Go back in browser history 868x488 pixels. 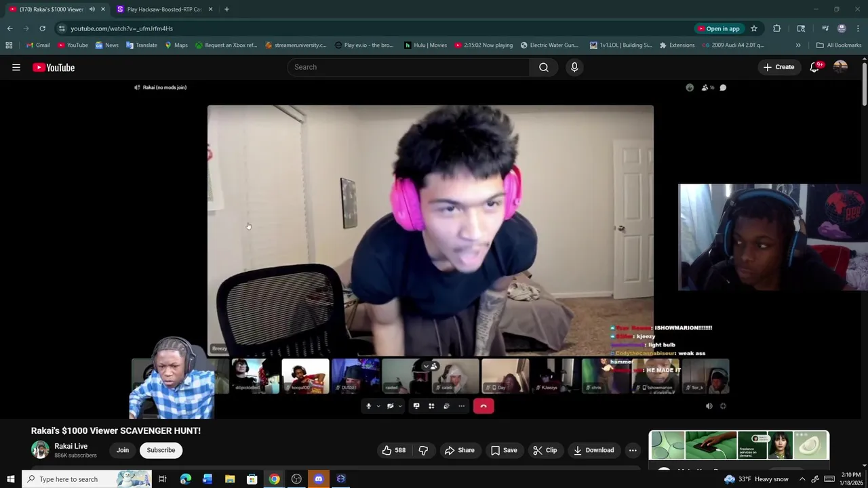pyautogui.click(x=9, y=28)
